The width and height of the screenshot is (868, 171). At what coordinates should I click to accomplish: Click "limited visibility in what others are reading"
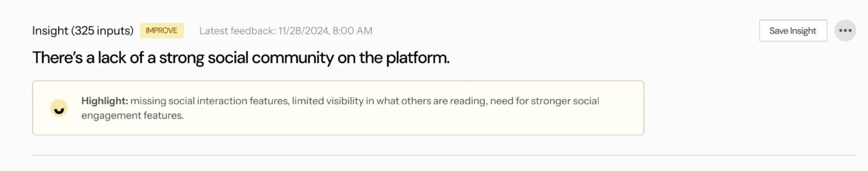[x=389, y=101]
